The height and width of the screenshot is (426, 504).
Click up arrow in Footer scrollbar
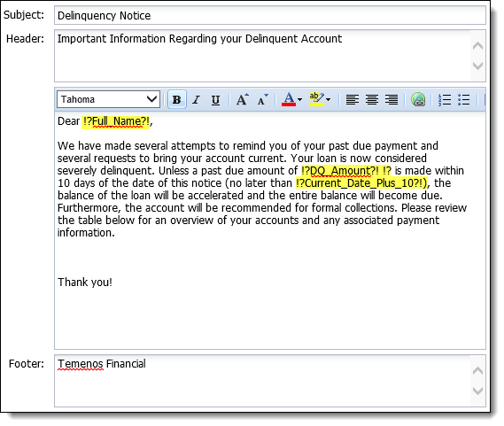[478, 371]
